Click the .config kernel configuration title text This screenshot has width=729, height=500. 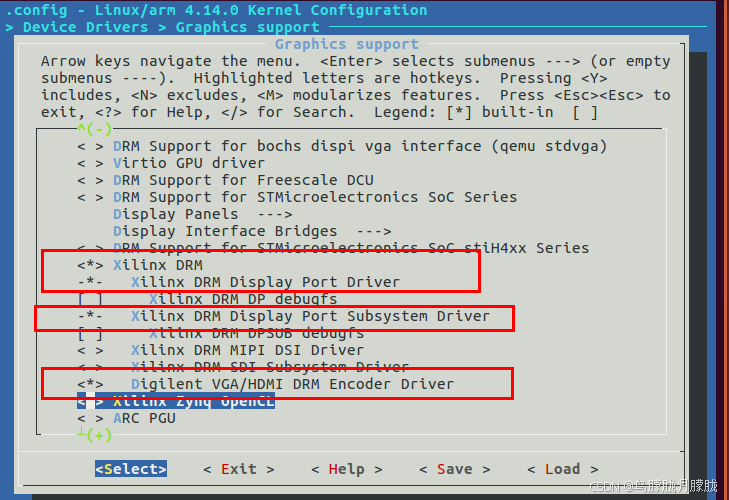[216, 10]
